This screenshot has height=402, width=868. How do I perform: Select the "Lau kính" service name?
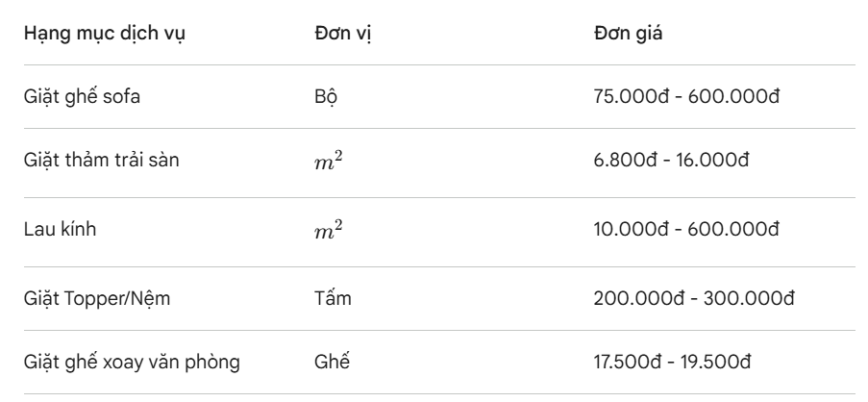pos(56,230)
